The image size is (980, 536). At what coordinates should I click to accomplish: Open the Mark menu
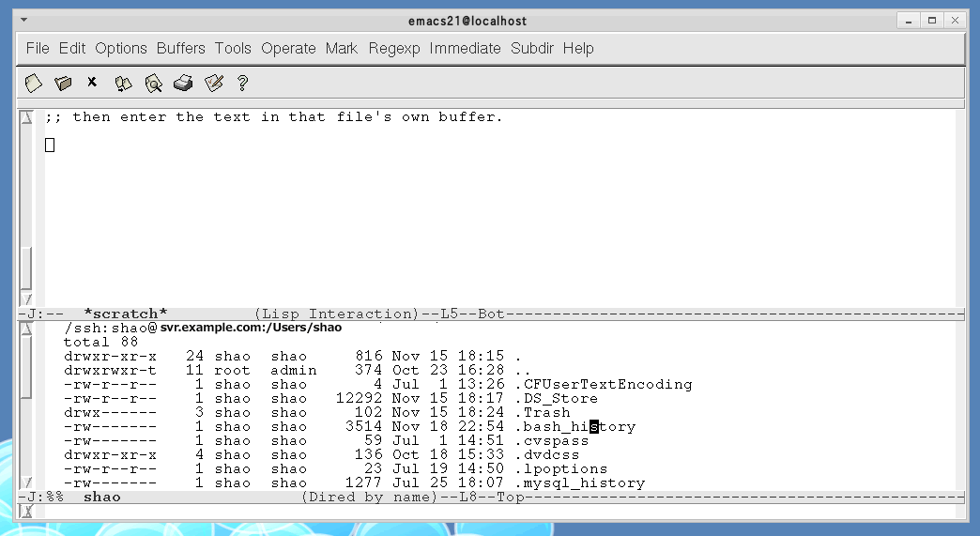pos(342,48)
